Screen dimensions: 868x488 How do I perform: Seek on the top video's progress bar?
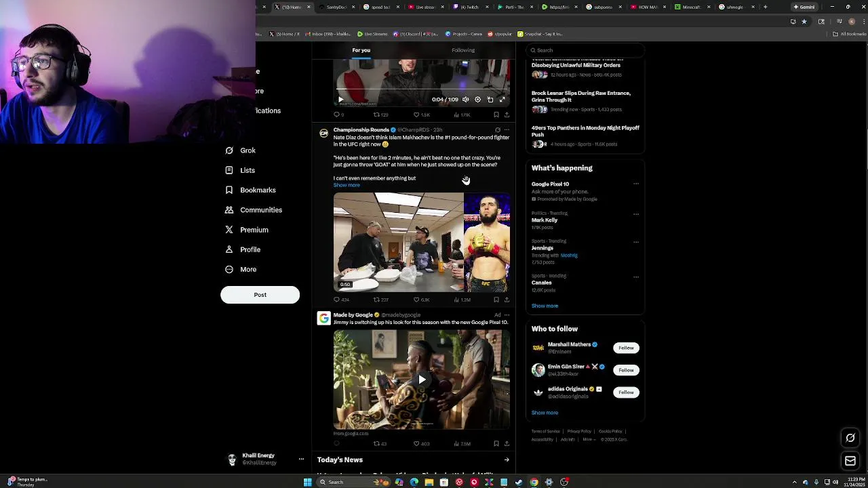pos(421,90)
